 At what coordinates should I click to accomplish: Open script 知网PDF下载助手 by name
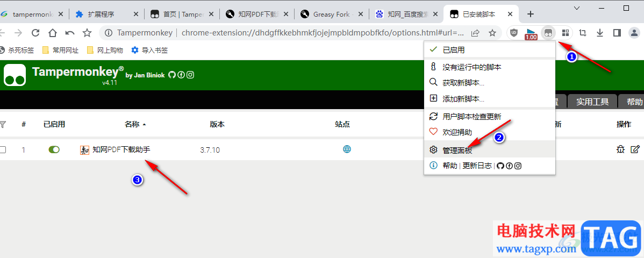pyautogui.click(x=121, y=150)
